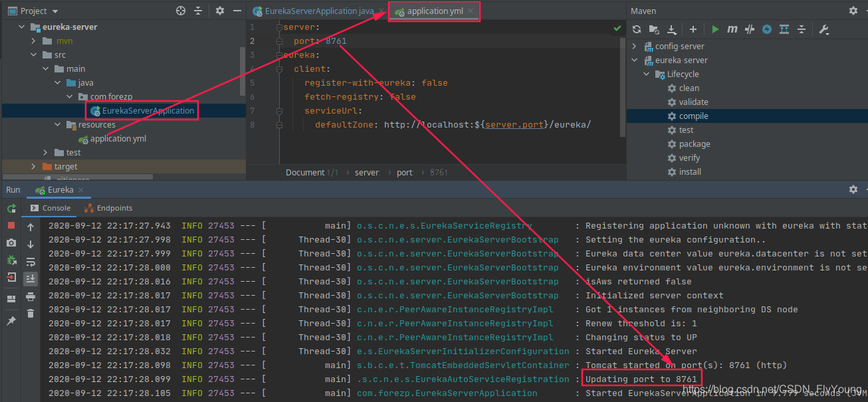This screenshot has height=402, width=868.
Task: Pin the Eureka run tab
Action: pos(11,320)
